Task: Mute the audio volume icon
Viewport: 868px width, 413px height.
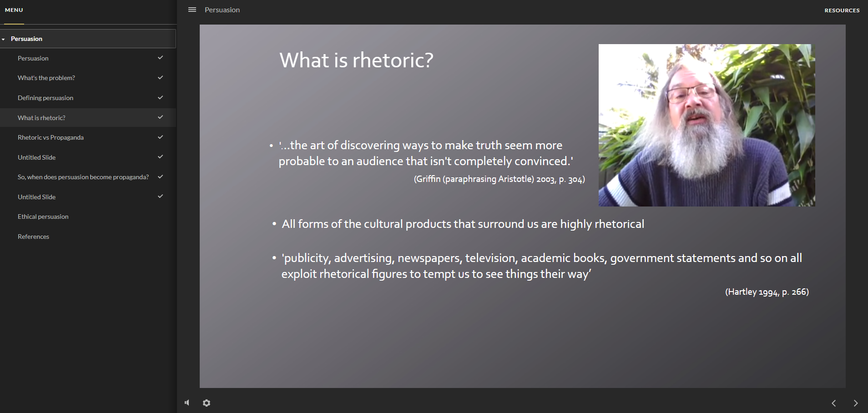Action: [187, 403]
